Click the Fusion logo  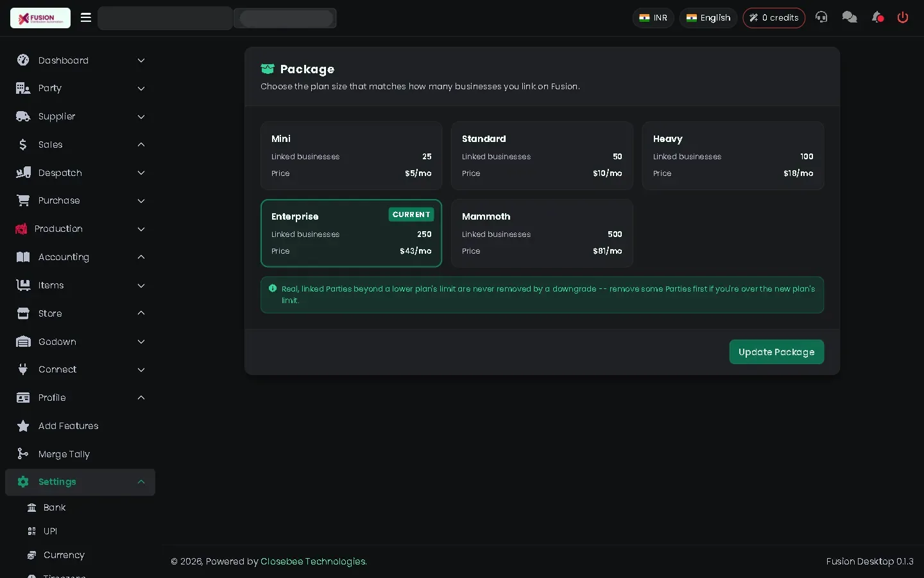(x=40, y=18)
